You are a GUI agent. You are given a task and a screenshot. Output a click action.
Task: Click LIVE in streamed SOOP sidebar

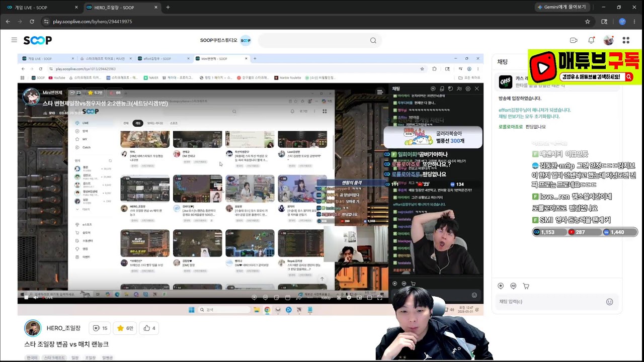tap(86, 123)
